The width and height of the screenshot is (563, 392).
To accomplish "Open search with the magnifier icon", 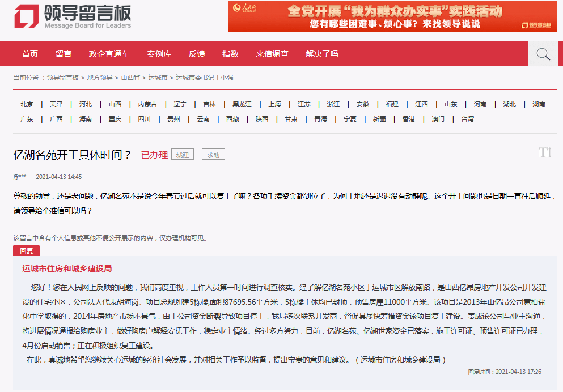I will click(542, 53).
